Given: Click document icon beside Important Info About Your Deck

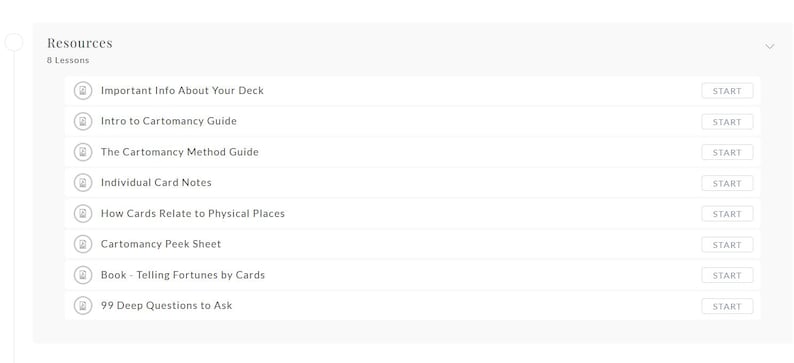Looking at the screenshot, I should pos(83,91).
